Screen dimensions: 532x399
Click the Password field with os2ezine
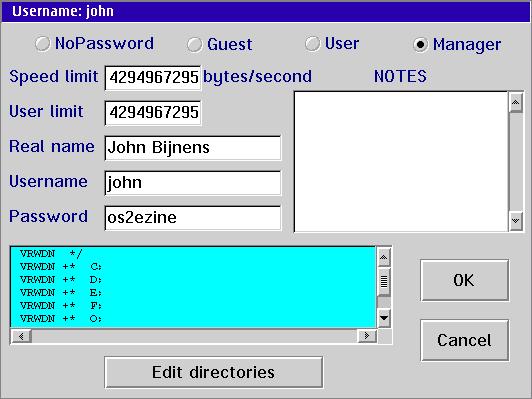[x=193, y=218]
